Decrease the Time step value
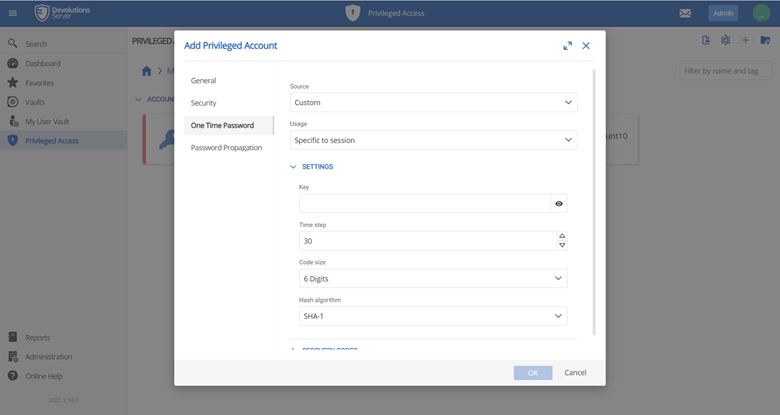The image size is (780, 415). point(562,245)
